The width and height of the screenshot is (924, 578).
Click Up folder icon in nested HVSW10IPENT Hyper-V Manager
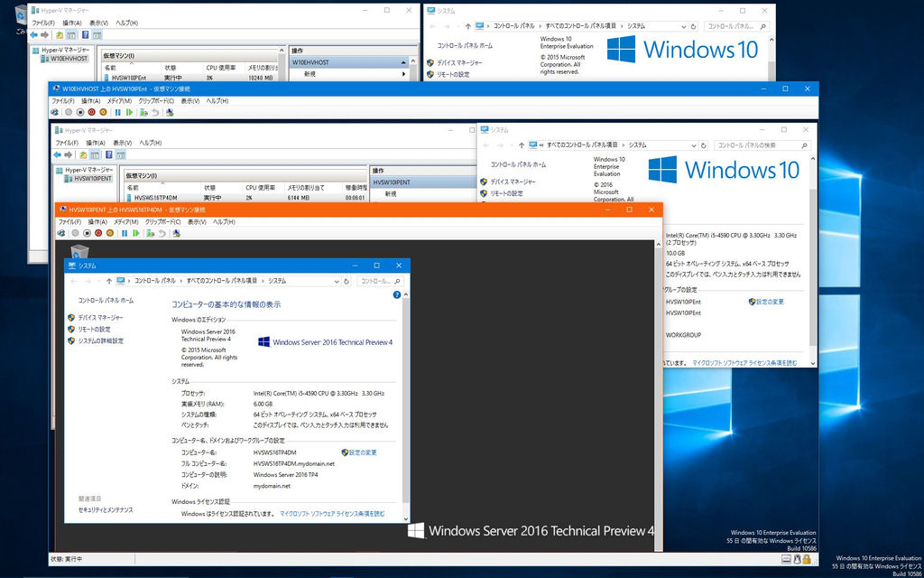click(83, 155)
